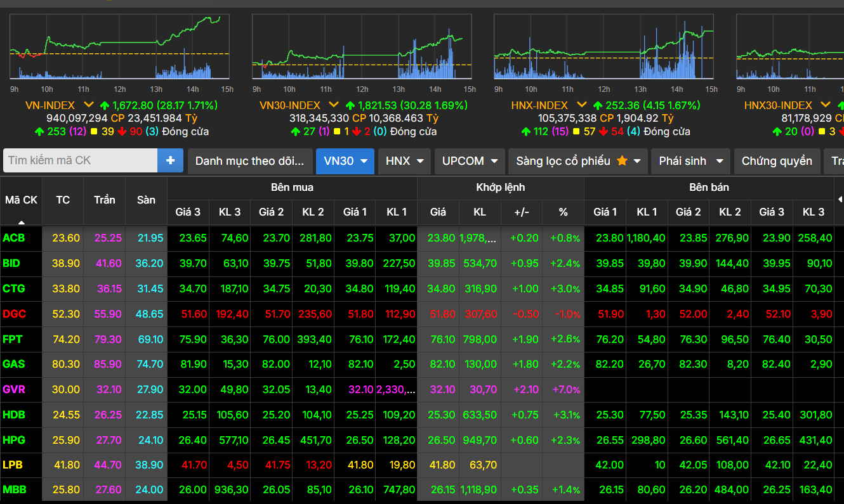
Task: Click the star in Sàng lọc cổ phiếu
Action: click(x=622, y=161)
